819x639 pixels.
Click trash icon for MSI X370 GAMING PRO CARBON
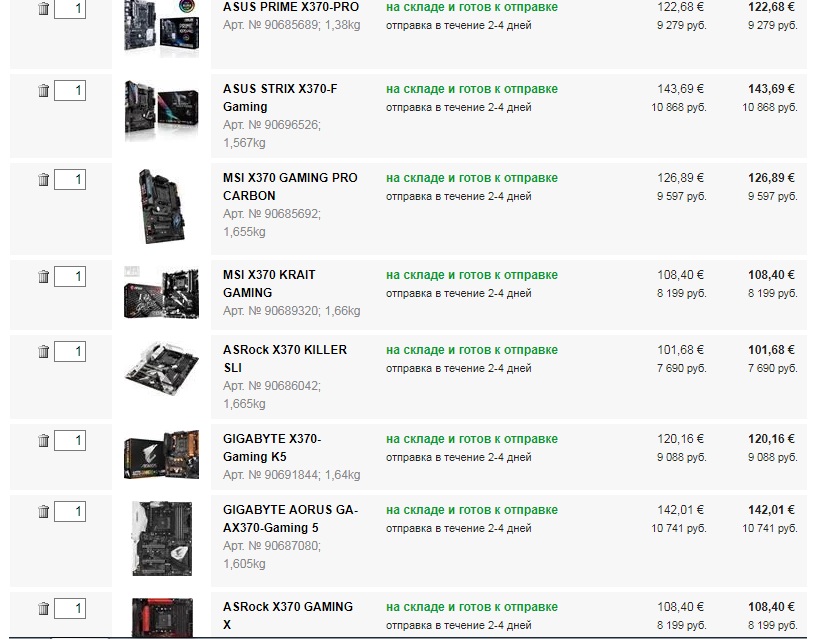(44, 179)
